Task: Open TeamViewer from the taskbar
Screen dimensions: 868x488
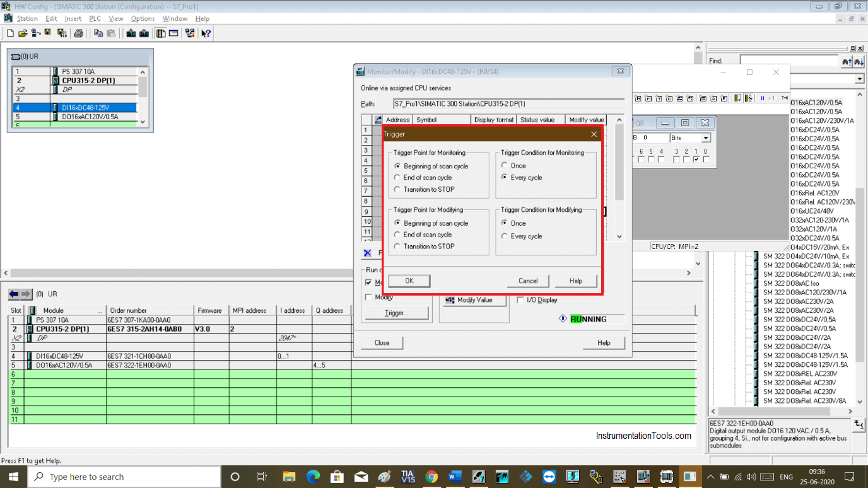Action: point(549,477)
